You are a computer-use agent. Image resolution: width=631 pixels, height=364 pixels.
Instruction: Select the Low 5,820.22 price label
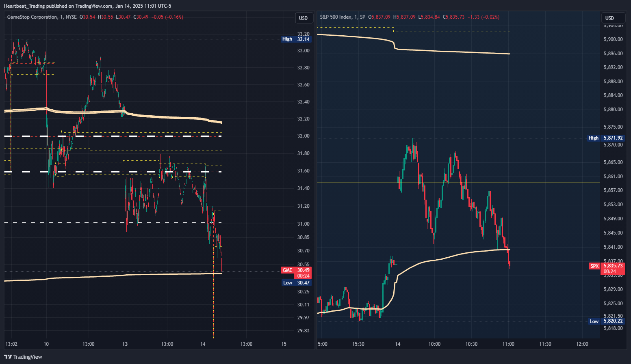click(606, 321)
